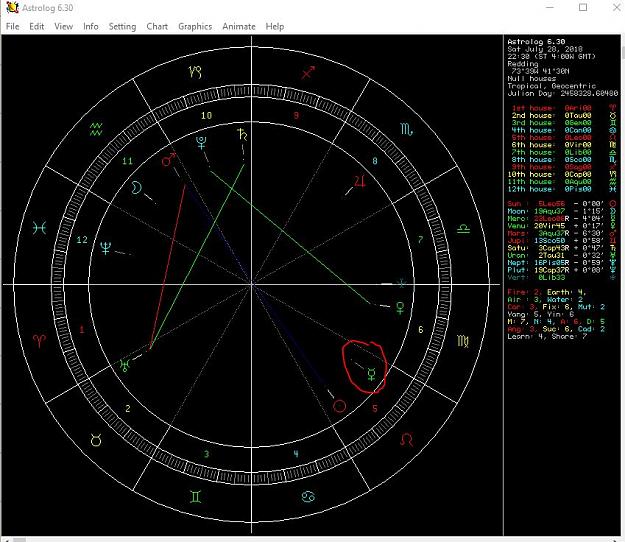Click the Virgo sign glyph on the wheel
The height and width of the screenshot is (542, 625).
[463, 341]
